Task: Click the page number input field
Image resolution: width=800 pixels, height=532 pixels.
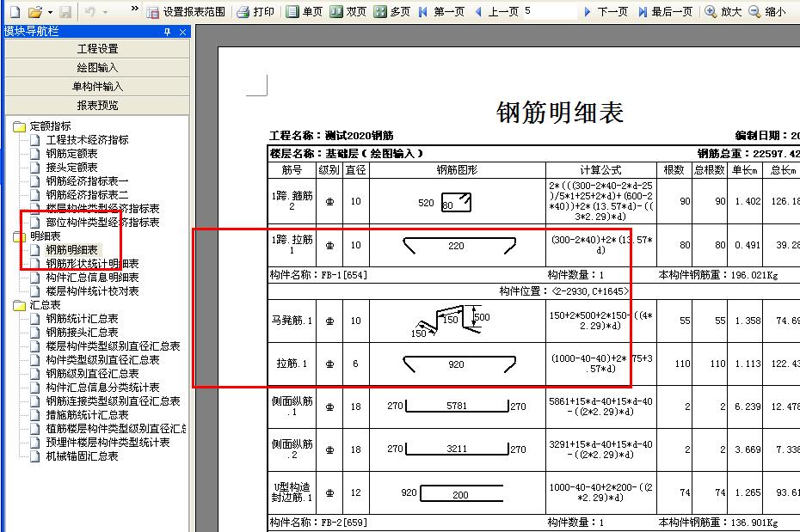Action: 550,10
